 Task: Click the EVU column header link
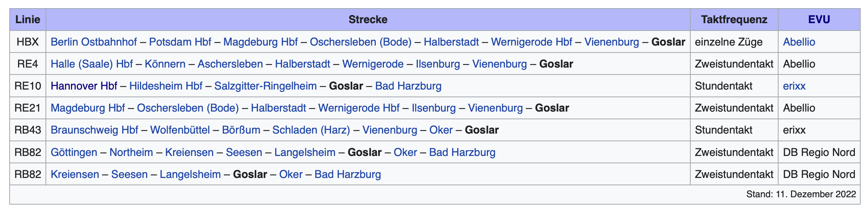(x=819, y=19)
